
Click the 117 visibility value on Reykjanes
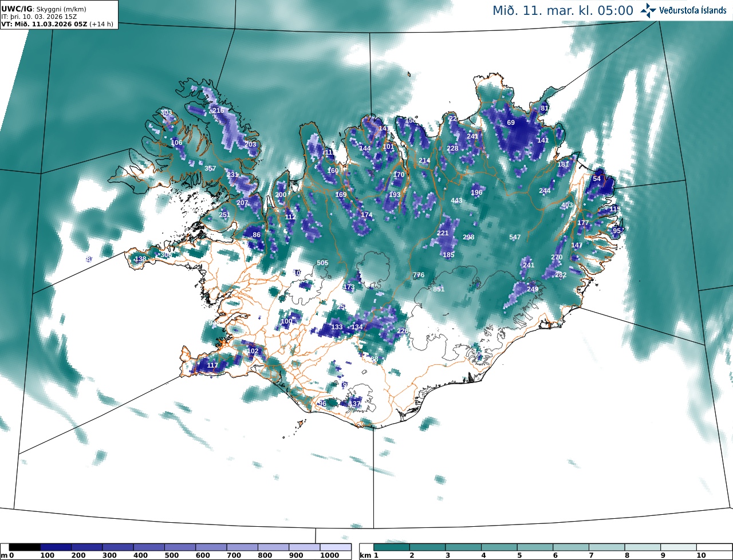tap(212, 365)
